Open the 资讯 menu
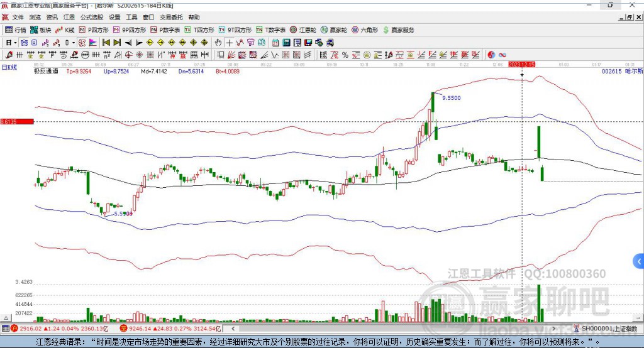Image resolution: width=644 pixels, height=348 pixels. tap(52, 17)
